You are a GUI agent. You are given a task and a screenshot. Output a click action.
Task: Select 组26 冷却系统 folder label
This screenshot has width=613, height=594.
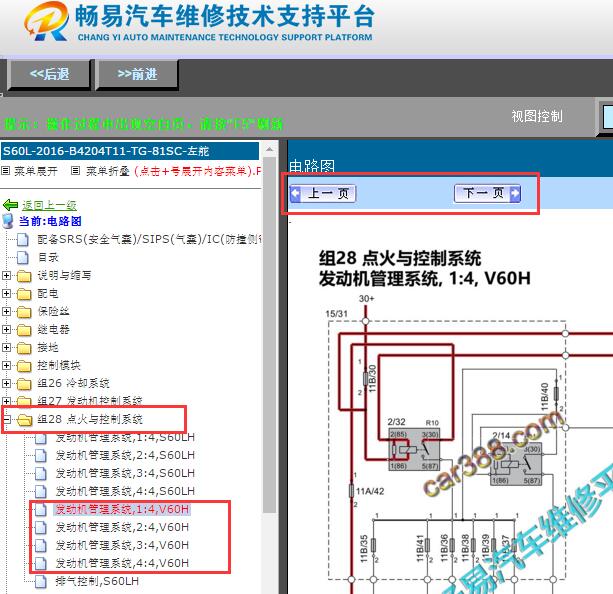click(x=73, y=383)
